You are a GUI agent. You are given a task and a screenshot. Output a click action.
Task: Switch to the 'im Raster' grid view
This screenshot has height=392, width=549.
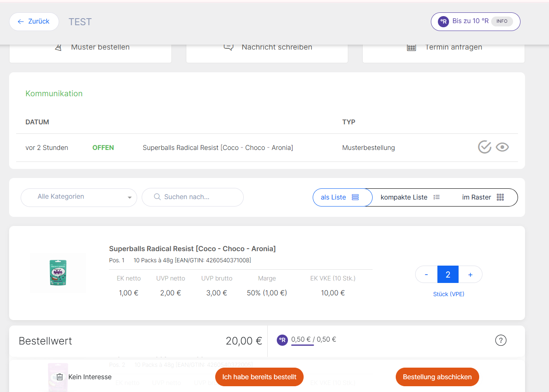(482, 197)
